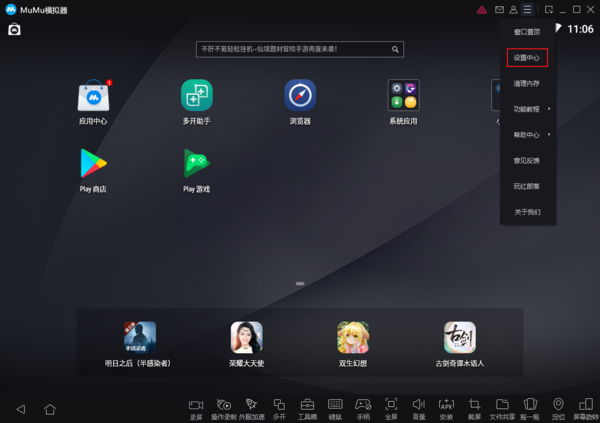Image resolution: width=600 pixels, height=423 pixels.
Task: Launch the 多开助手 multi-instance helper
Action: [196, 98]
